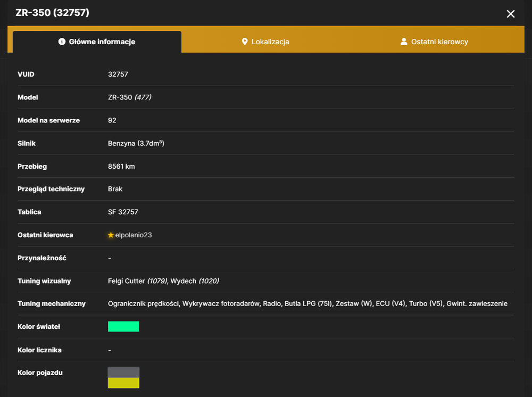Click the yellow Kolor pojazdu swatch
This screenshot has height=397, width=532.
click(x=123, y=383)
